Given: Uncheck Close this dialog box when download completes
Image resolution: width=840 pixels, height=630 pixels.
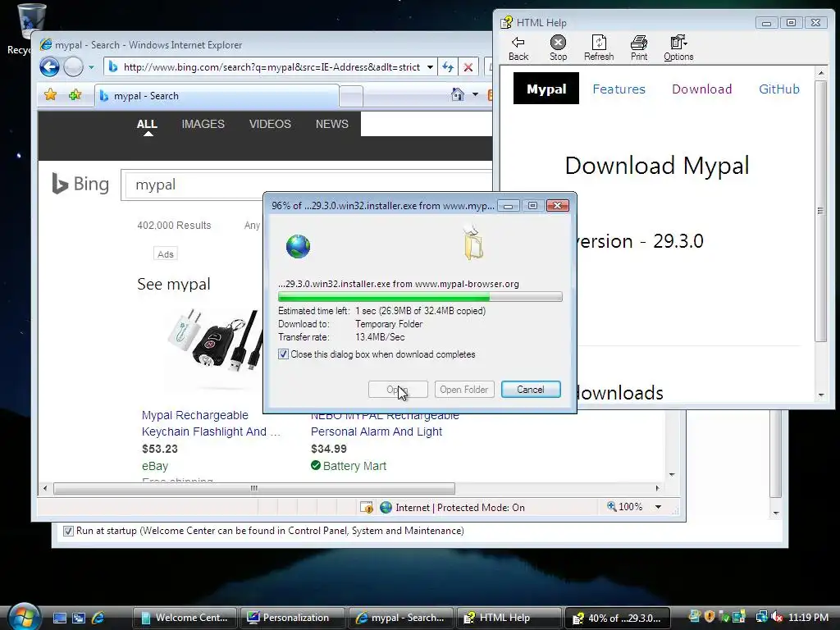Looking at the screenshot, I should [x=283, y=354].
